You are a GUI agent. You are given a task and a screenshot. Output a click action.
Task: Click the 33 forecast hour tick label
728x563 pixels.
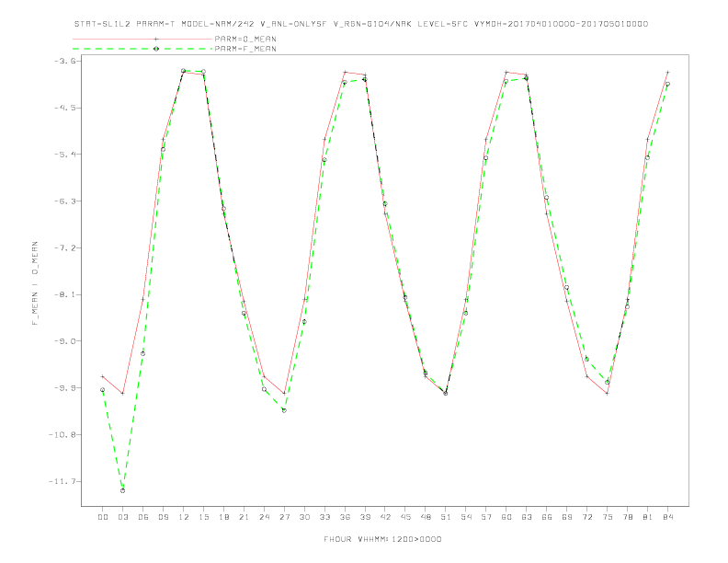tap(324, 517)
